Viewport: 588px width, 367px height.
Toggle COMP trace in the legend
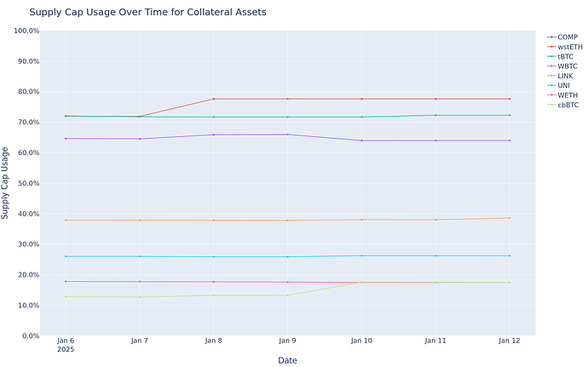click(567, 37)
